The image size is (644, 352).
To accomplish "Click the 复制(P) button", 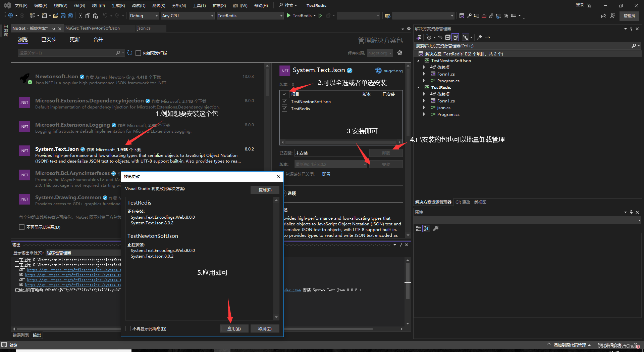I will click(x=265, y=190).
